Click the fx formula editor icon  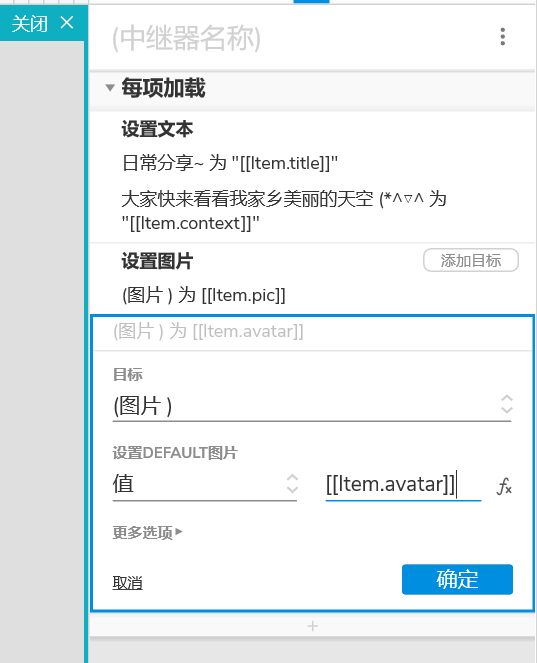[x=504, y=486]
